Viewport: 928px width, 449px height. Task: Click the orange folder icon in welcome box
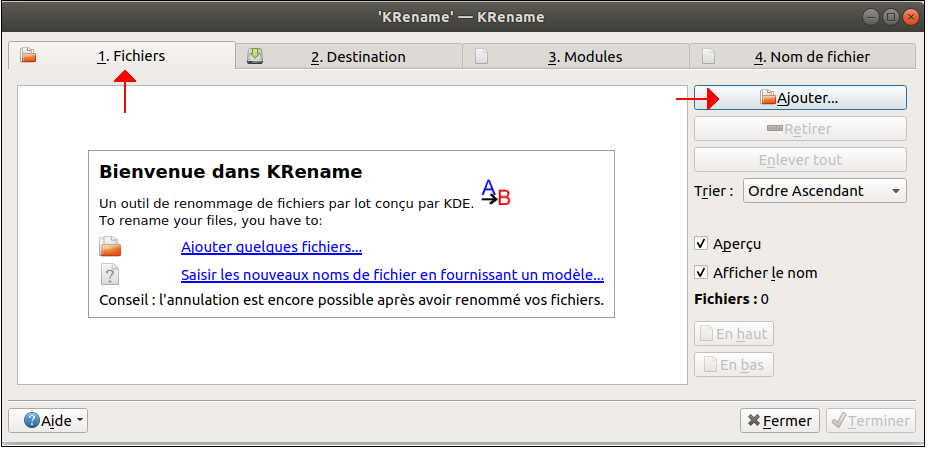pyautogui.click(x=110, y=246)
